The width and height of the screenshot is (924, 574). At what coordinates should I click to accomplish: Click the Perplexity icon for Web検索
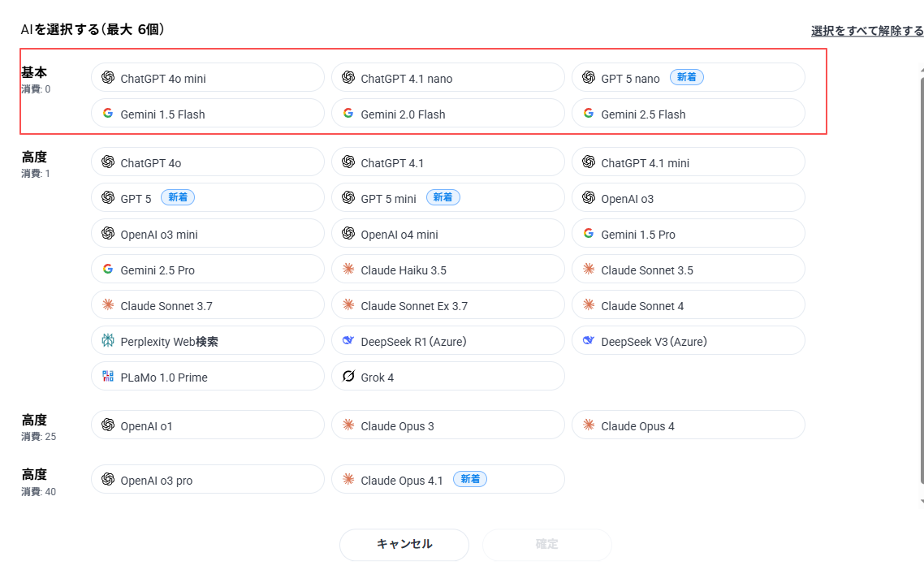[107, 341]
